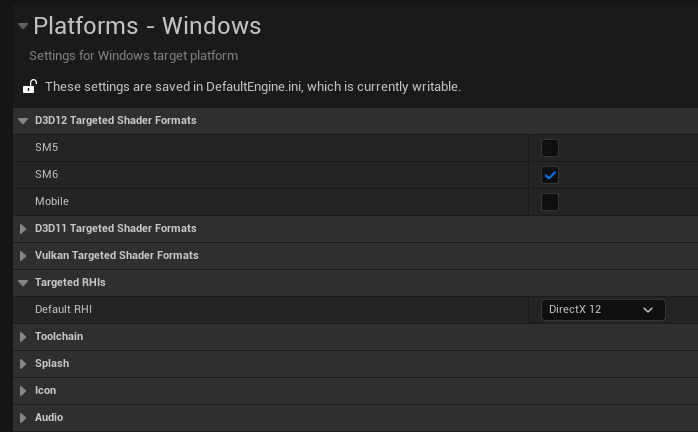Collapse the Targeted RHIs arrow

pyautogui.click(x=24, y=283)
